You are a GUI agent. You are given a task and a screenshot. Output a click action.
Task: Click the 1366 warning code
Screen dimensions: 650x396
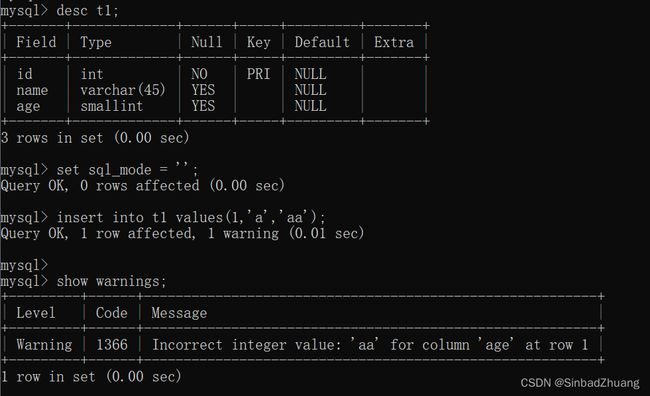(x=112, y=345)
